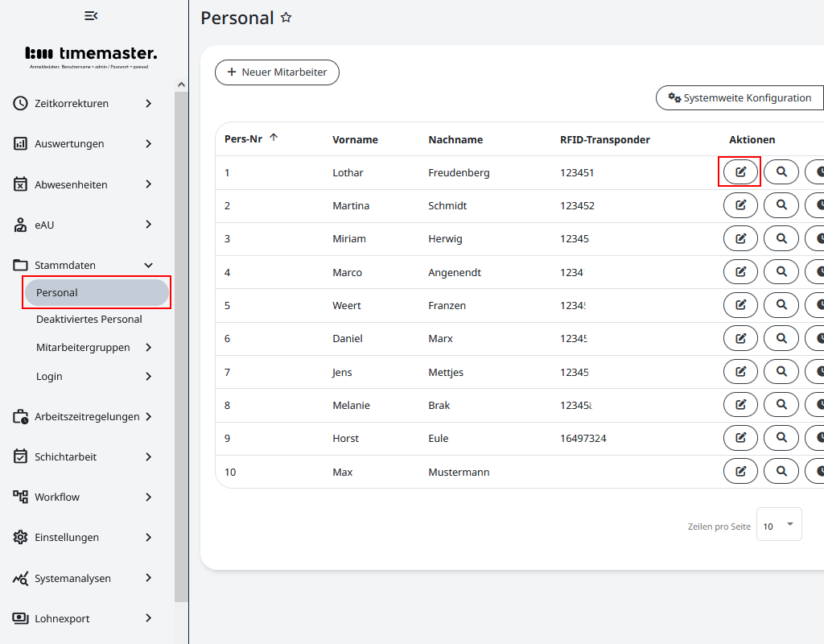
Task: Click the sidebar vertical scrollbar
Action: (x=181, y=346)
